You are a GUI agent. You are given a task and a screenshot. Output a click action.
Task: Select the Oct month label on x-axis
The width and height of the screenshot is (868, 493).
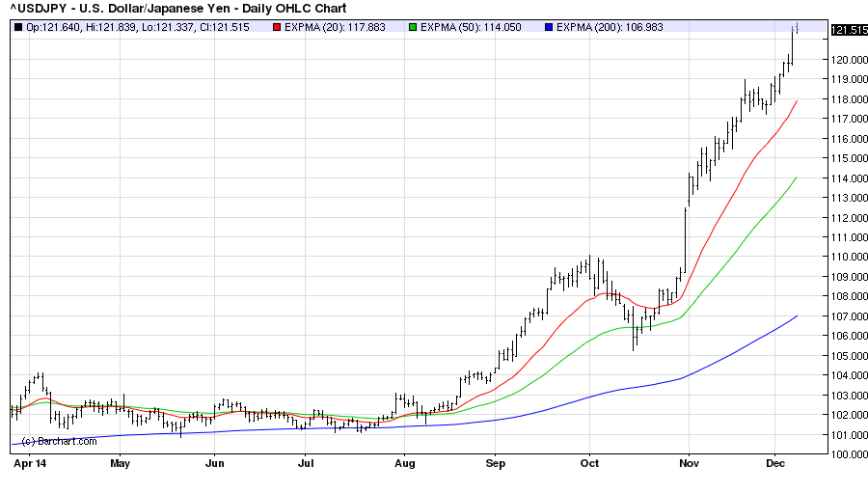coord(589,464)
